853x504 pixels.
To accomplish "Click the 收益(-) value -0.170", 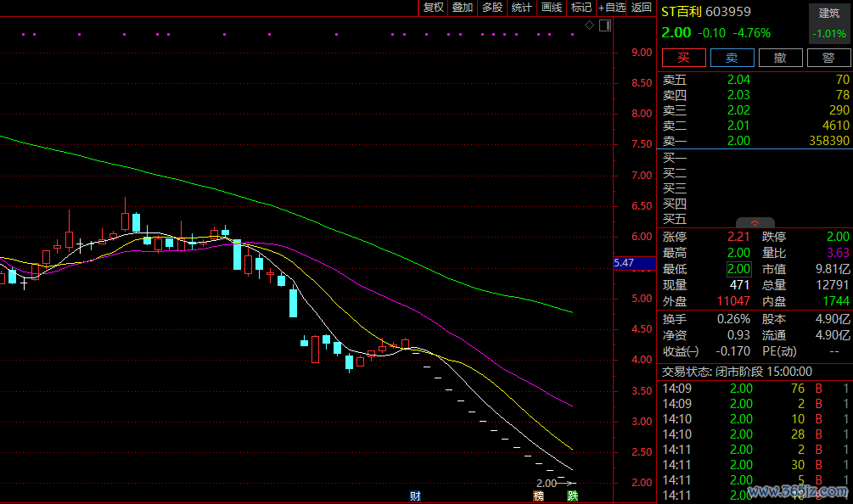I will [732, 351].
